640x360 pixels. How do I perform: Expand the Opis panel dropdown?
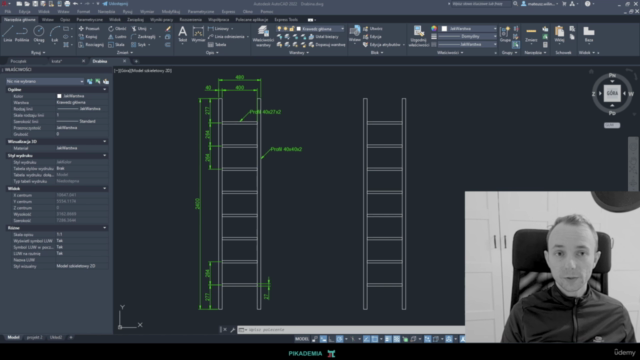pos(212,53)
